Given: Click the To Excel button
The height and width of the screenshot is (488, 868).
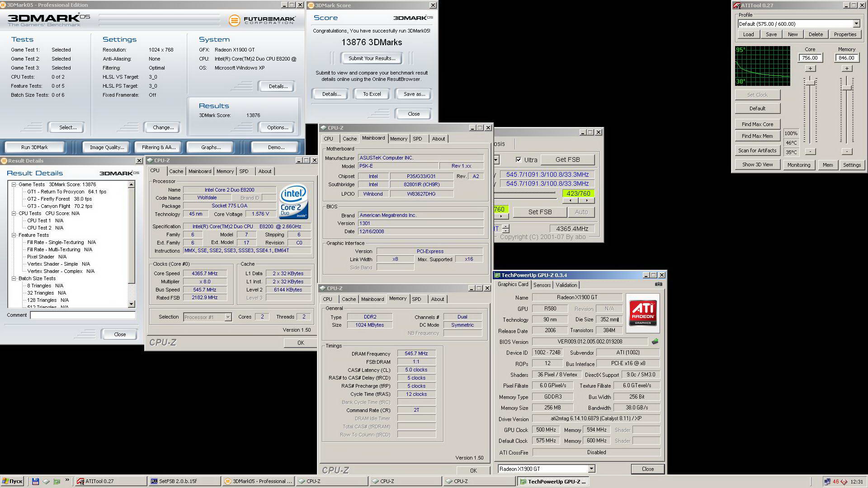Looking at the screenshot, I should [x=372, y=94].
